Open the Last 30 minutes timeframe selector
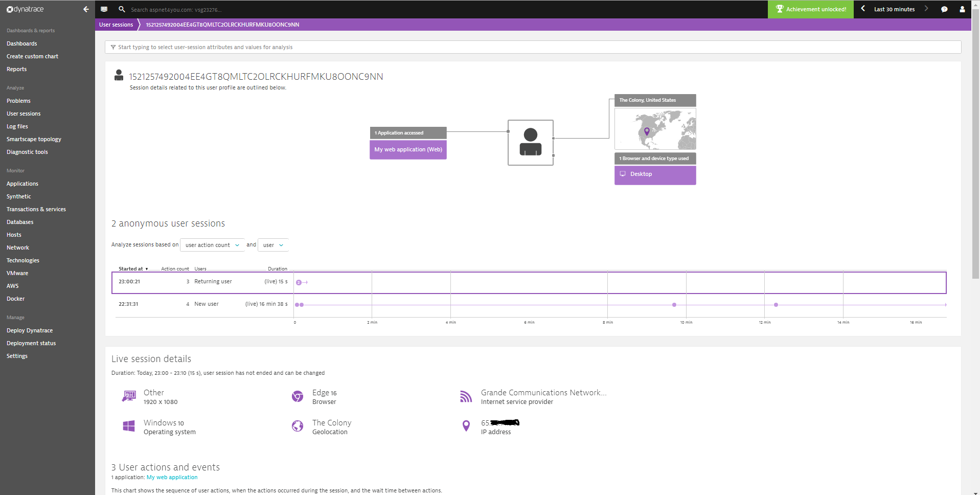This screenshot has height=495, width=980. pos(894,9)
